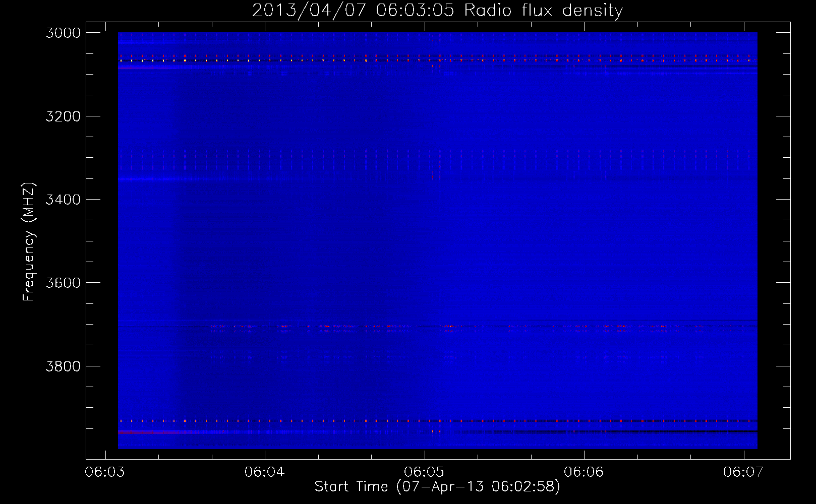Click the 3400 frequency tick label

[63, 200]
